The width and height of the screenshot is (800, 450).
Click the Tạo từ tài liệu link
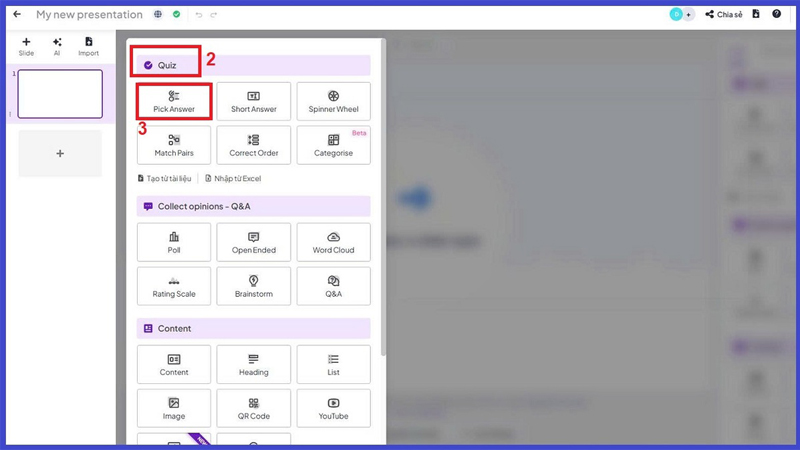[x=165, y=178]
